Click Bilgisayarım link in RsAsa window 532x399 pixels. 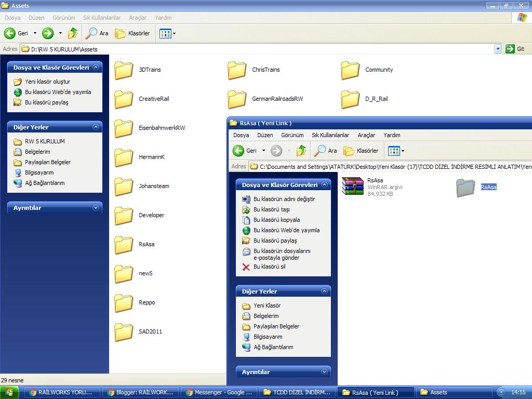[262, 337]
